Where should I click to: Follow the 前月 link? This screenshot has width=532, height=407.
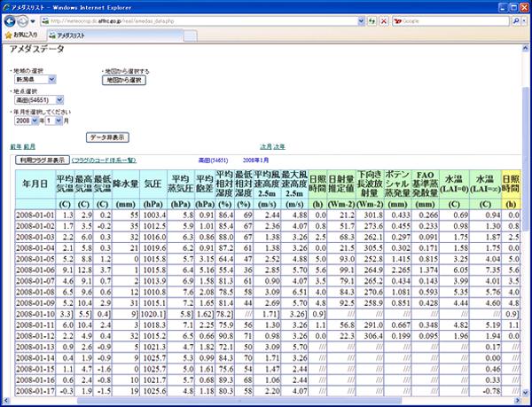click(x=29, y=146)
